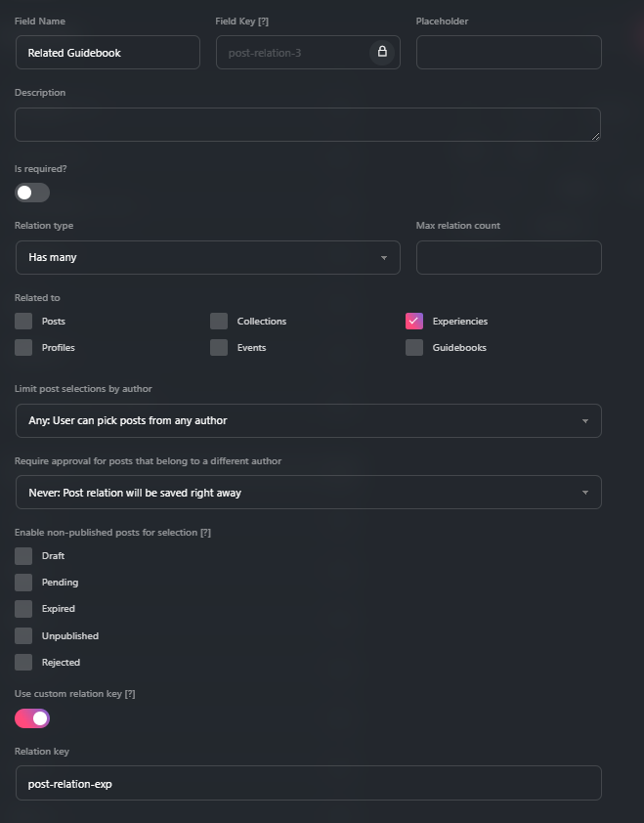Click the Max relation count field
Image resolution: width=644 pixels, height=823 pixels.
click(x=508, y=258)
